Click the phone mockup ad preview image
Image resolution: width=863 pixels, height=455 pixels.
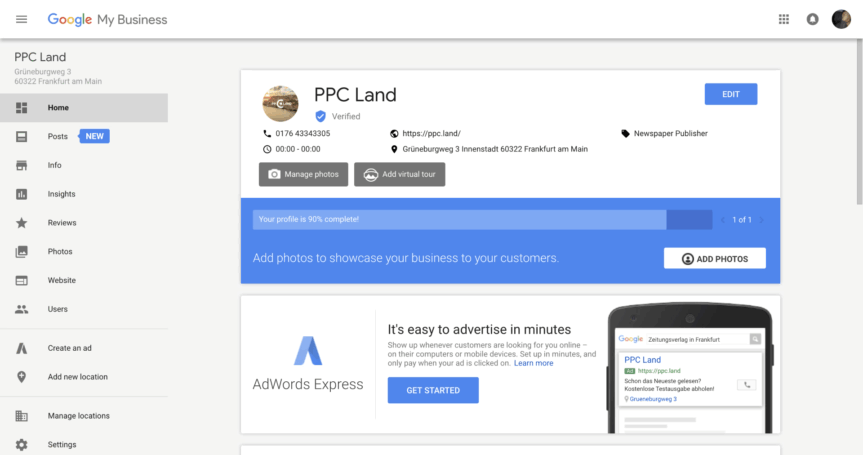tap(690, 368)
